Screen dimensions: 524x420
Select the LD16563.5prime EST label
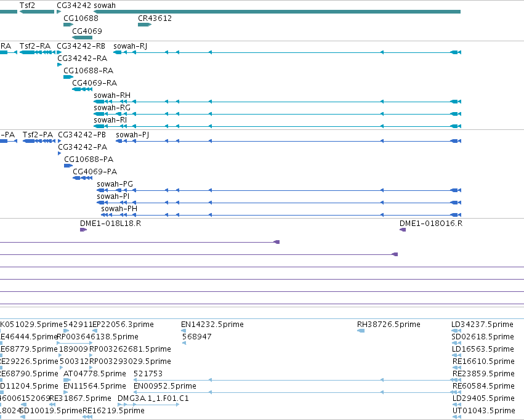[x=483, y=349]
